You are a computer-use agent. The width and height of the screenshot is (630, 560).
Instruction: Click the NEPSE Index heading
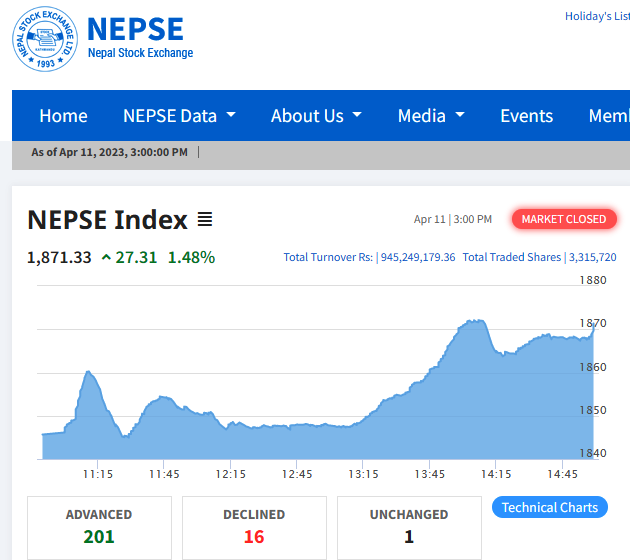coord(107,219)
